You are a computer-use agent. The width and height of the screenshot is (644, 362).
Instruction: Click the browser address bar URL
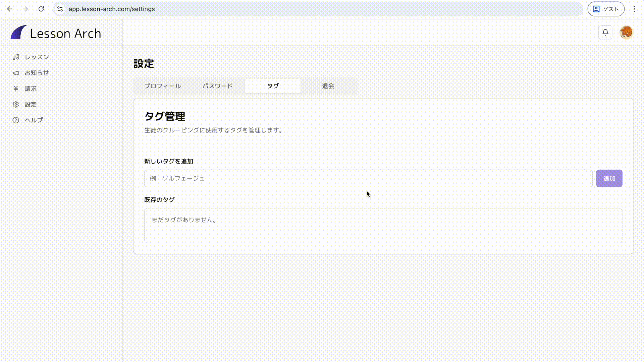pos(112,9)
